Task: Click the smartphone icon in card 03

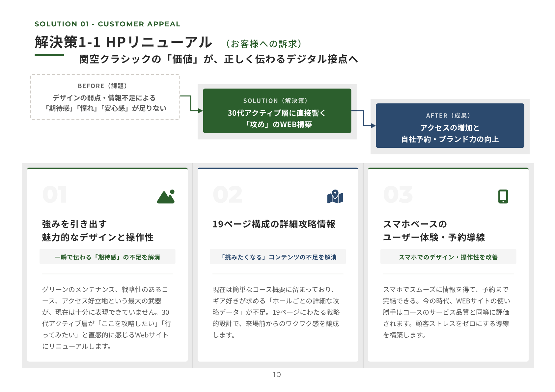Action: [x=503, y=196]
